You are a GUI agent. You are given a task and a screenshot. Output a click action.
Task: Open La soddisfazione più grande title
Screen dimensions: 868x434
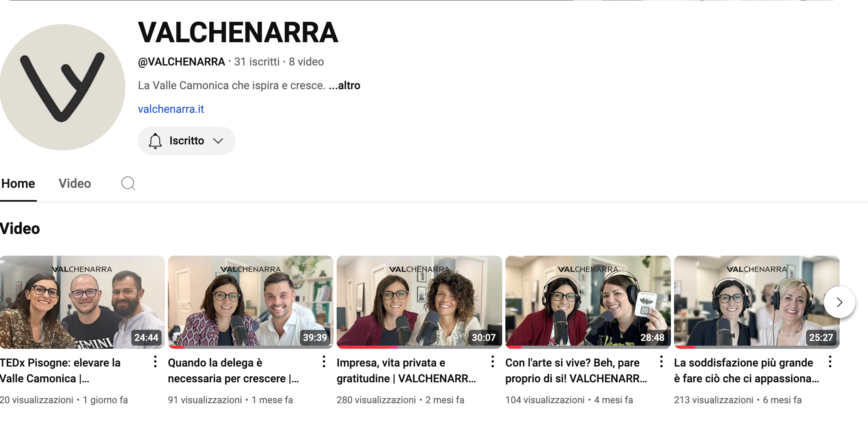(747, 370)
